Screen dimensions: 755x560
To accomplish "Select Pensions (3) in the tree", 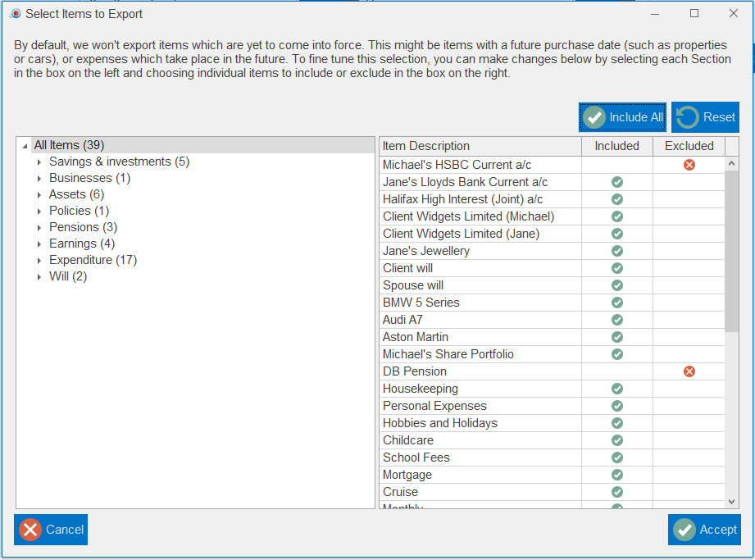I will click(83, 227).
